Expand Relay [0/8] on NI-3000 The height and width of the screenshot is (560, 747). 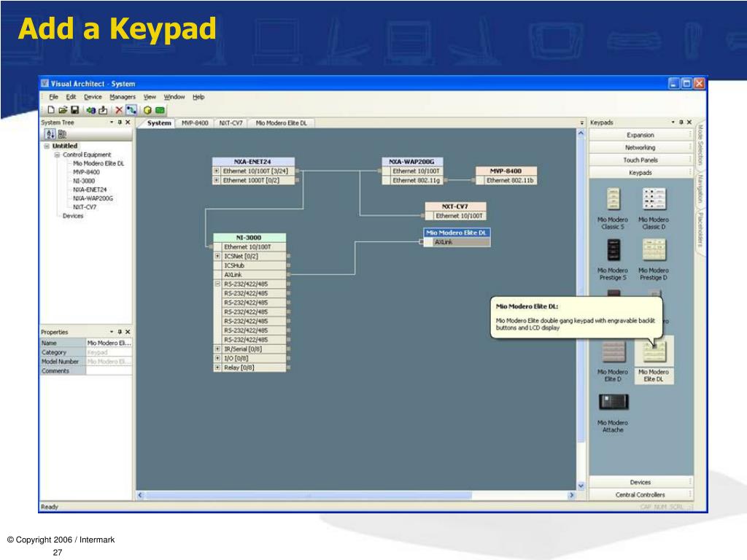(x=217, y=367)
